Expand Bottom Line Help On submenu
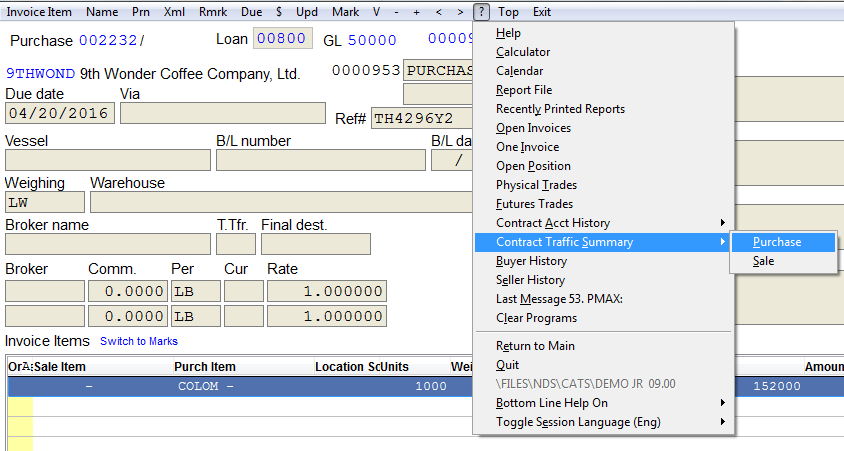Image resolution: width=844 pixels, height=451 pixels. click(603, 403)
